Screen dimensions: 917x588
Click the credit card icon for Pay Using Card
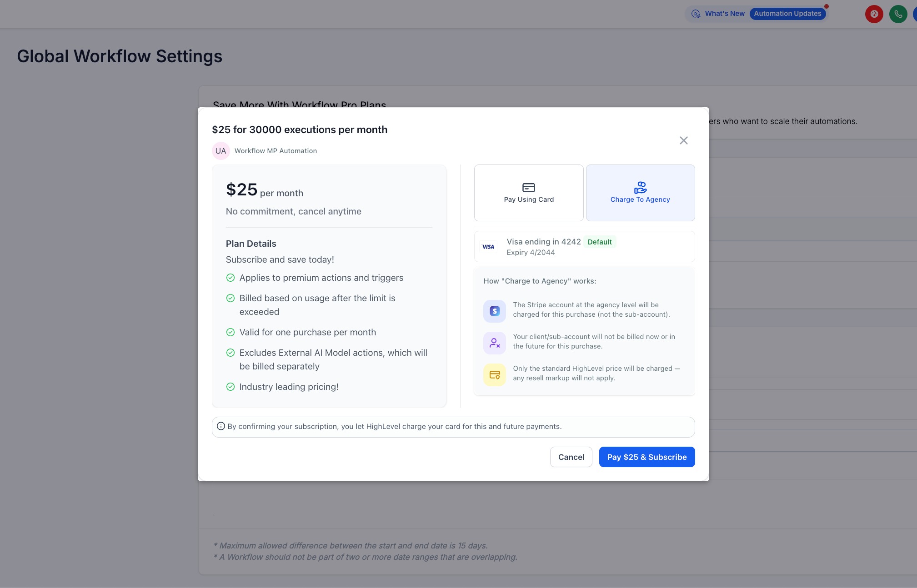click(528, 188)
